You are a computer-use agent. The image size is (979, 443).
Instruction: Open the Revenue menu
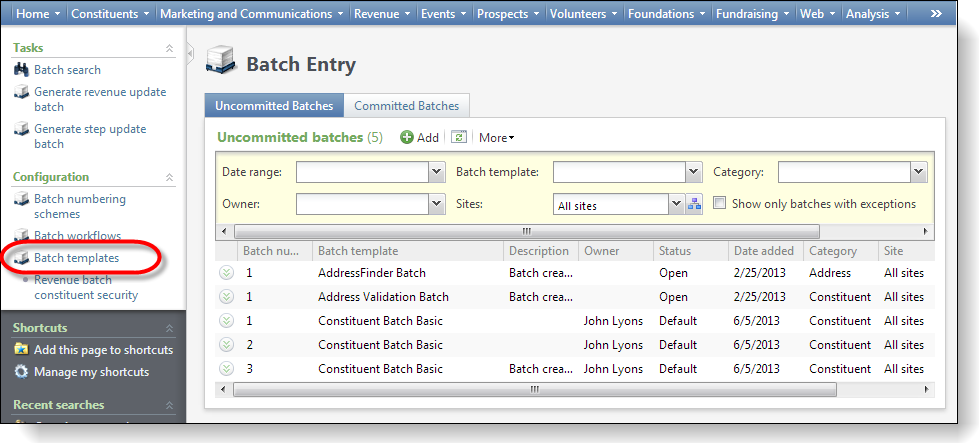(382, 14)
